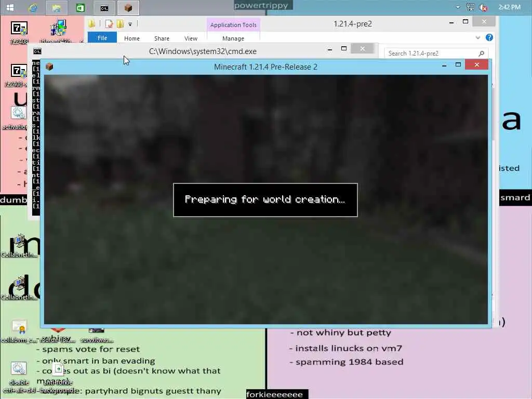Minimize the cmd.exe window
The image size is (532, 399).
click(329, 49)
